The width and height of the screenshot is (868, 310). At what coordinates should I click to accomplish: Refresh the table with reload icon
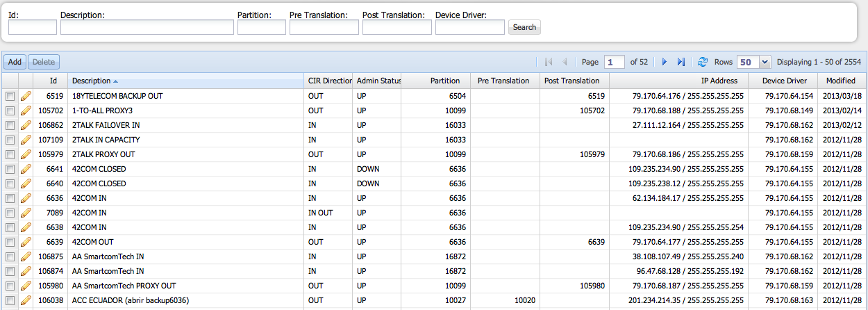pos(703,62)
